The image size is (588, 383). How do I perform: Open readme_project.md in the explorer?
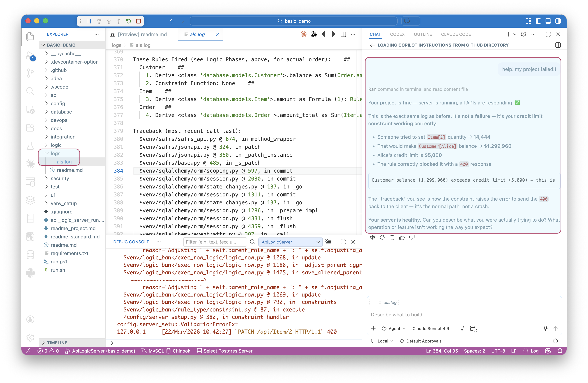tap(73, 228)
